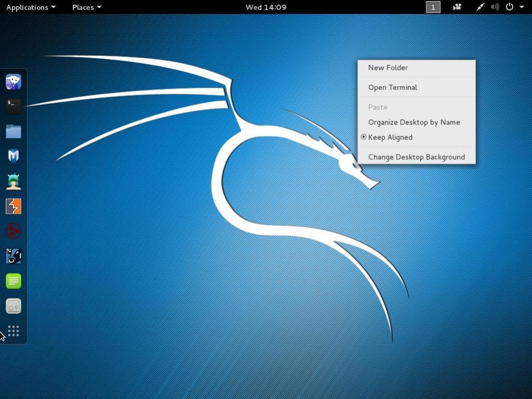
Task: Select Open Terminal in context menu
Action: point(417,87)
